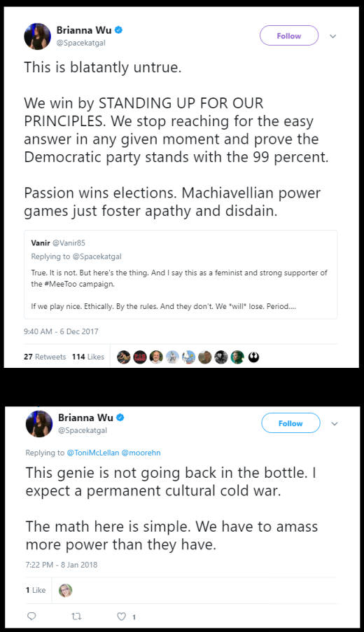Like the second tweet with heart icon
This screenshot has width=364, height=632.
point(121,617)
